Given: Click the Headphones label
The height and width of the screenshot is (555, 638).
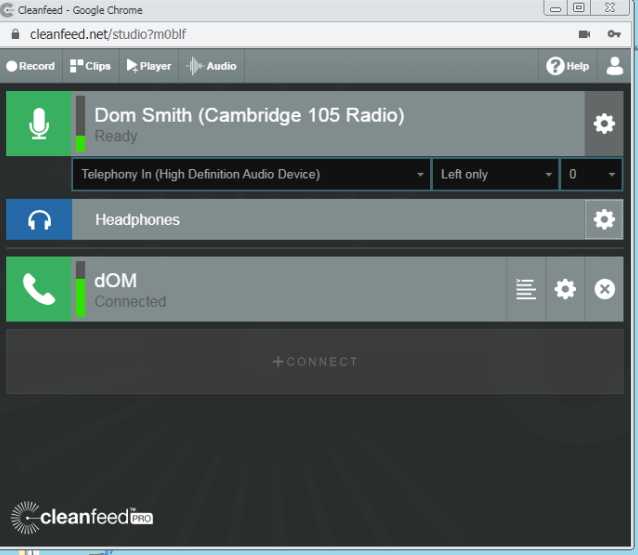Looking at the screenshot, I should point(137,220).
